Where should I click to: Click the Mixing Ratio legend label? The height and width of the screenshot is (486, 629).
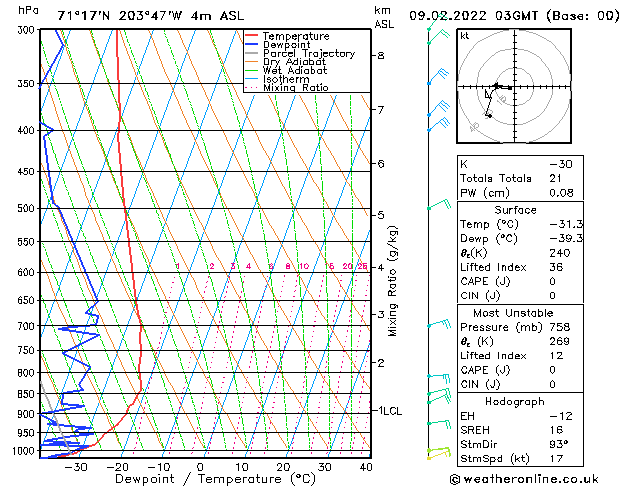(x=296, y=87)
